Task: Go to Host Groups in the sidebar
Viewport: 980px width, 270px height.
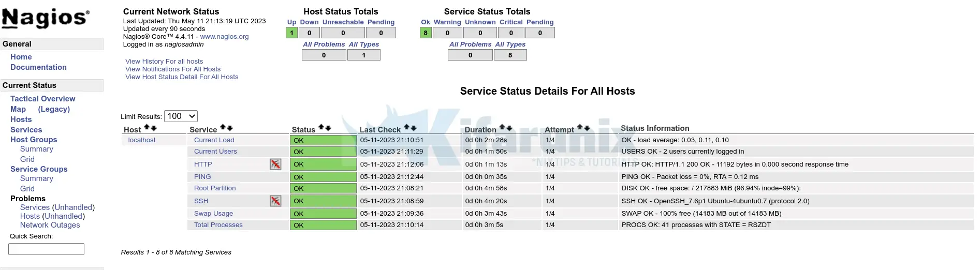Action: coord(34,140)
